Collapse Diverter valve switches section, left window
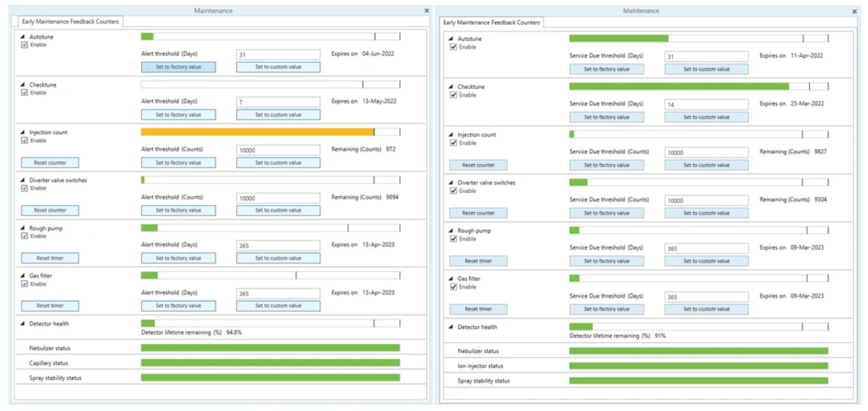Viewport: 868px width, 411px height. tap(22, 181)
